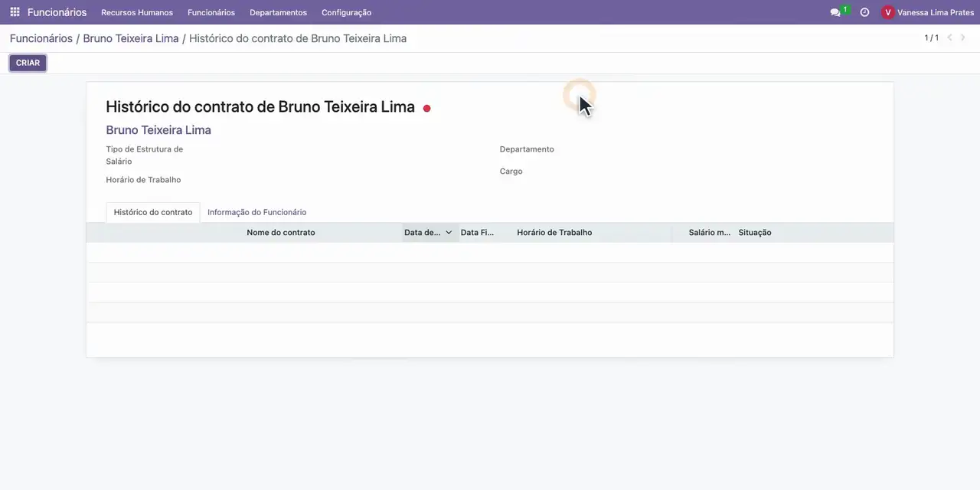Switch to Informação do Funcionário tab
This screenshot has height=490, width=980.
click(256, 212)
